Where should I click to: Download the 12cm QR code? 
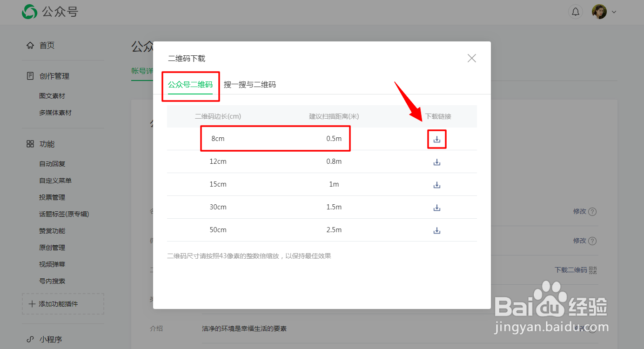click(x=436, y=161)
